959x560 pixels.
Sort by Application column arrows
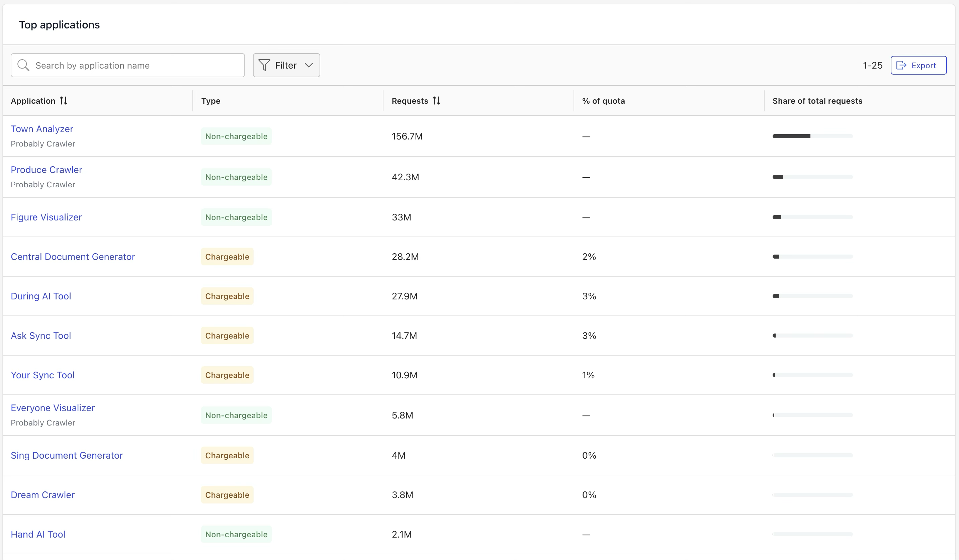tap(64, 101)
